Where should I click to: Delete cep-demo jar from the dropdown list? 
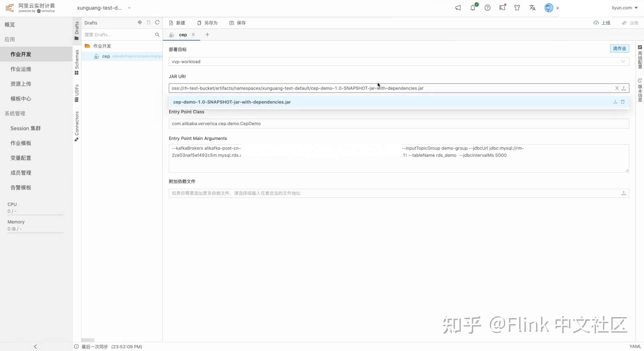tap(622, 102)
